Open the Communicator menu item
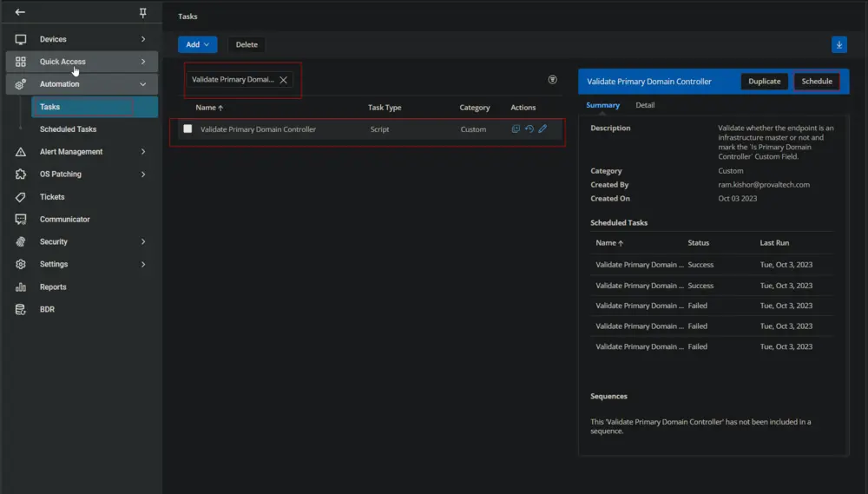The image size is (868, 494). coord(65,220)
